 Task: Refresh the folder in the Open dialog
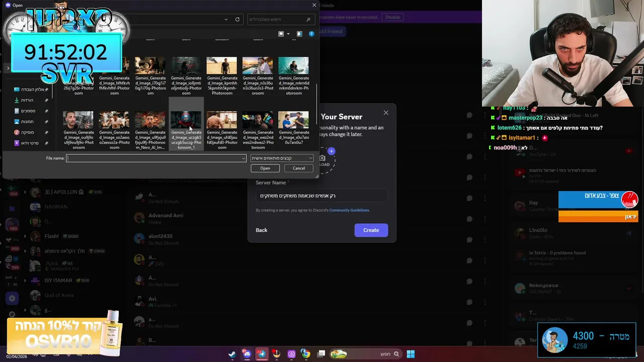[x=237, y=19]
